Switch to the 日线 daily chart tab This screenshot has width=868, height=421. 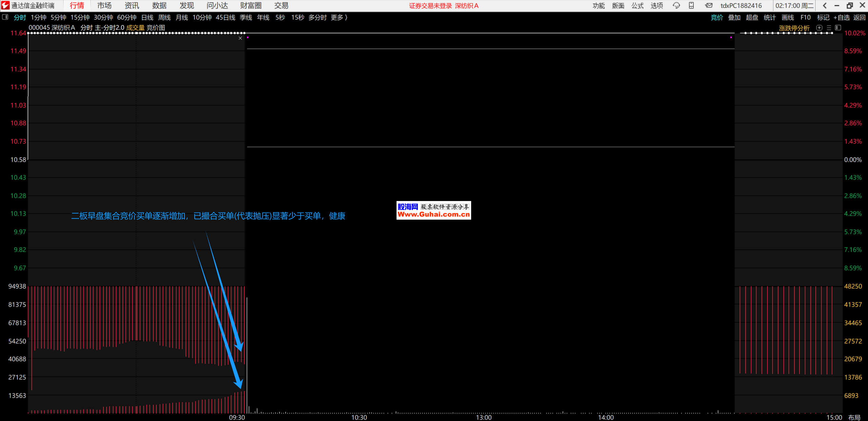[147, 18]
